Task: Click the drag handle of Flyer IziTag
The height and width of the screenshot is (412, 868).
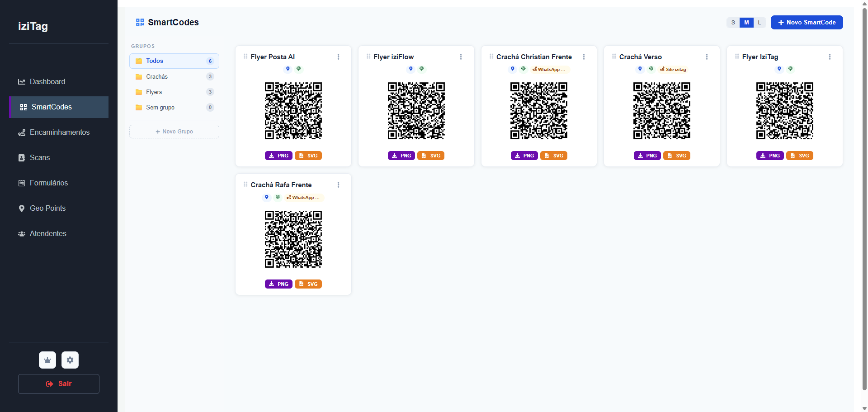Action: point(737,57)
